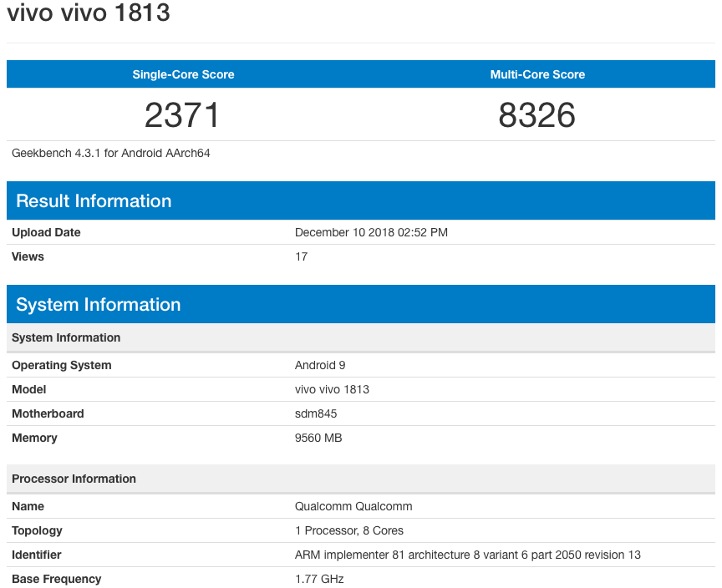
Task: Select the 1 Processor, 8 Cores value
Action: pos(349,531)
